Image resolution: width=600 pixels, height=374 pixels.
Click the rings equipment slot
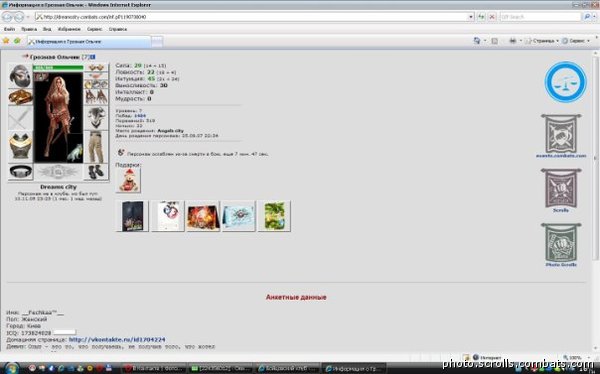(96, 84)
